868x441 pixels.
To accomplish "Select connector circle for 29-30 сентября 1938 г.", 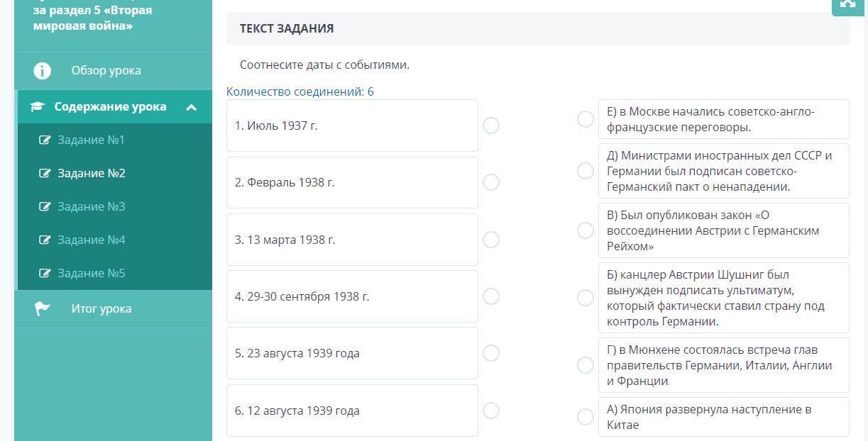I will coord(491,296).
